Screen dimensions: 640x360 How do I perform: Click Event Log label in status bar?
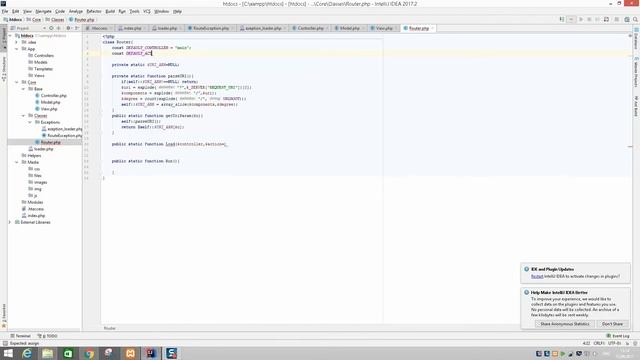(621, 336)
